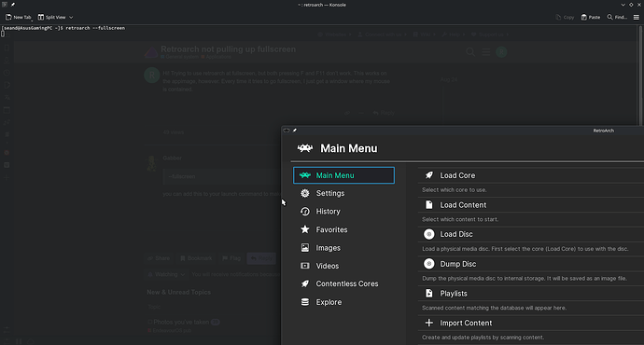Click the Settings gear icon in sidebar
The height and width of the screenshot is (345, 644).
305,193
